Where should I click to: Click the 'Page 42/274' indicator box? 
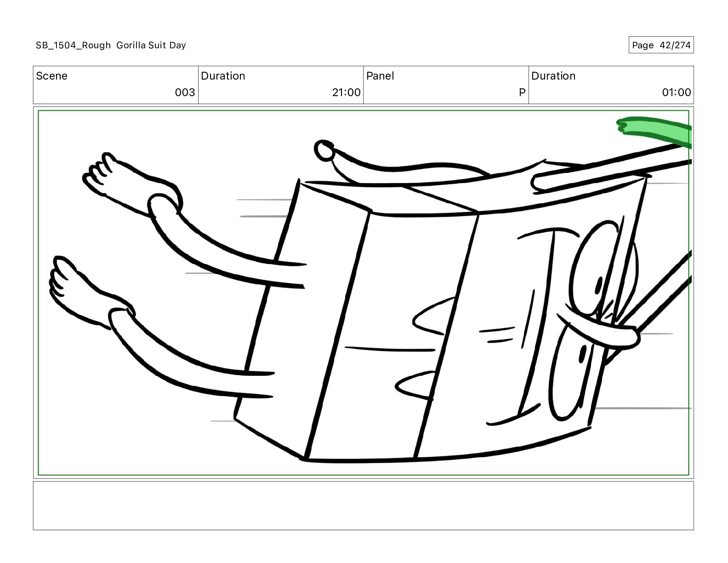661,45
